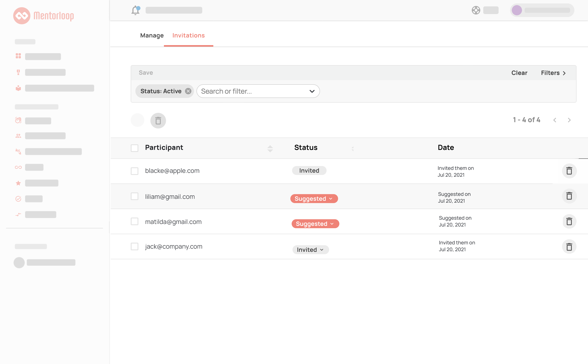
Task: Click the Status column header label
Action: click(306, 148)
